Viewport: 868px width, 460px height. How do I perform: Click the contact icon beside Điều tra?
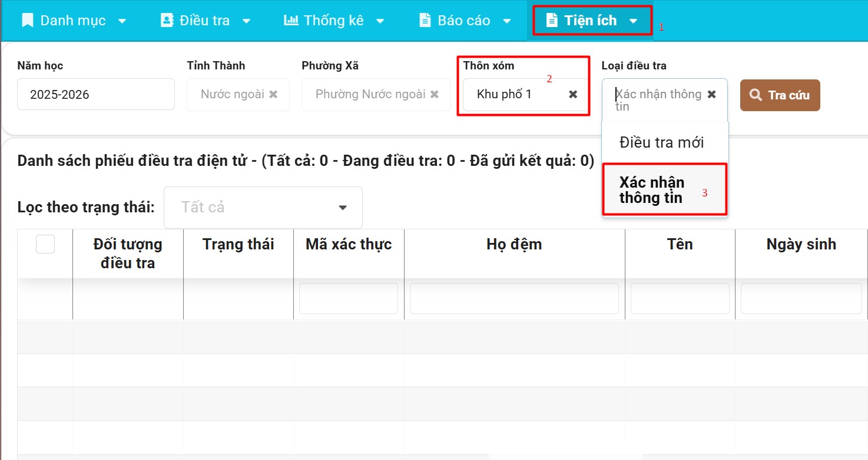167,21
